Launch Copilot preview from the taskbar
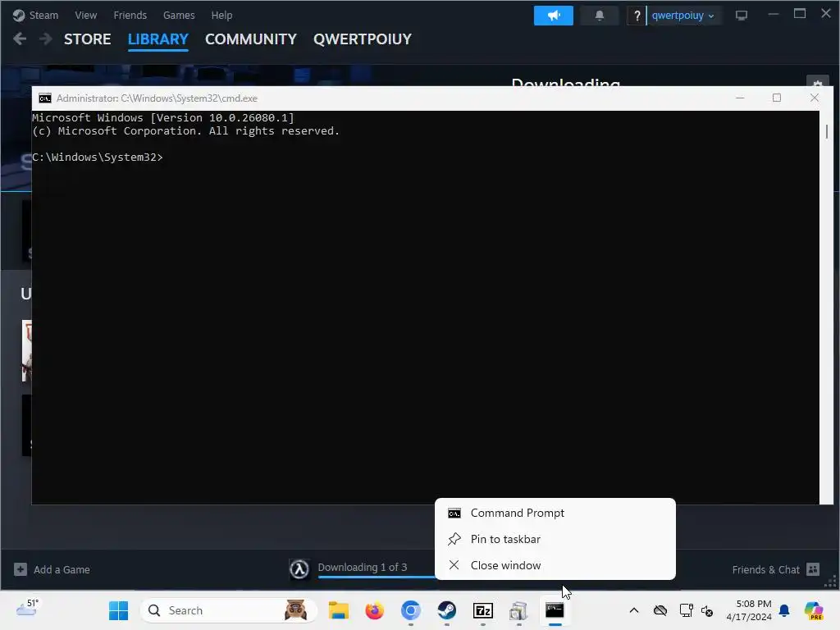The height and width of the screenshot is (630, 840). click(x=814, y=610)
